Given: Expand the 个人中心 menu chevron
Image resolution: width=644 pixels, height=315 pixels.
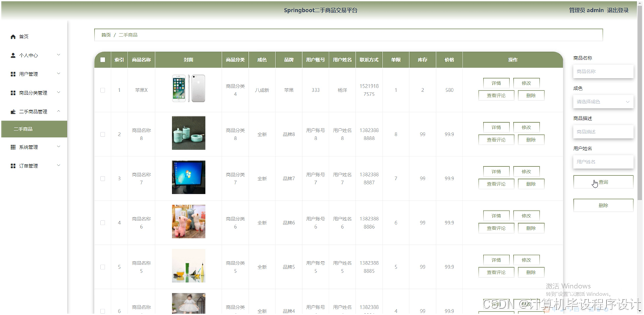Looking at the screenshot, I should pyautogui.click(x=58, y=55).
